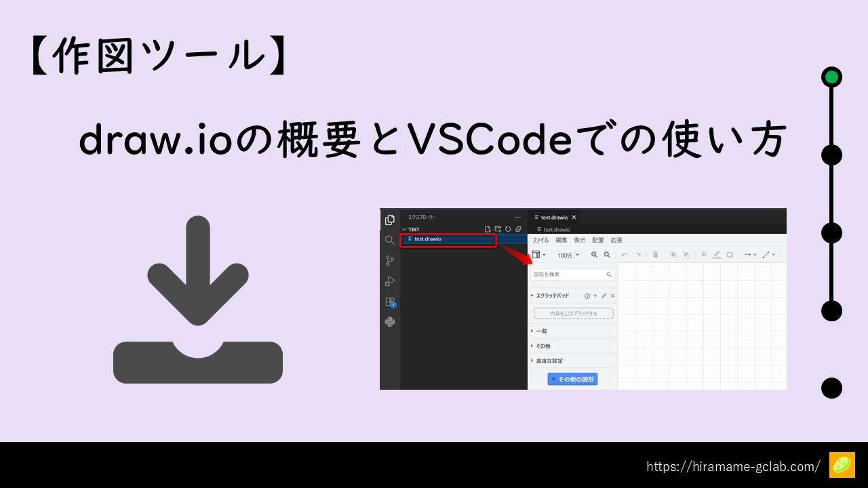Click the zoom in magnifier icon
868x488 pixels.
(x=594, y=255)
